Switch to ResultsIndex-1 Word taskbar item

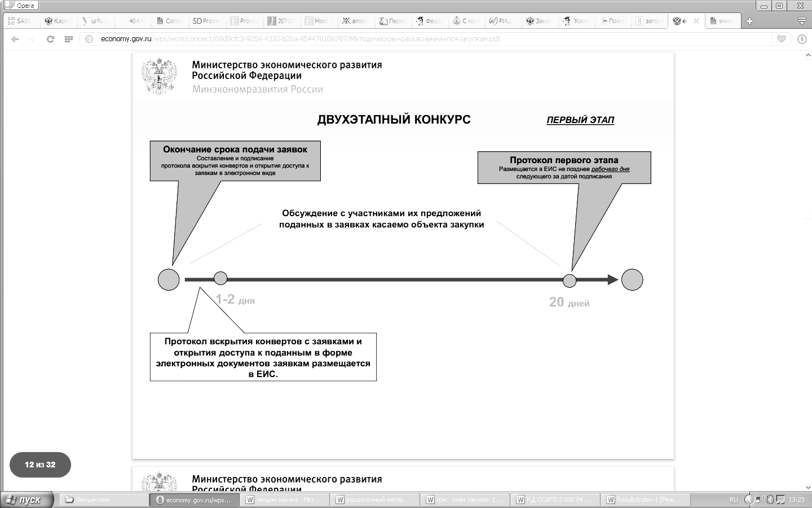pos(646,500)
